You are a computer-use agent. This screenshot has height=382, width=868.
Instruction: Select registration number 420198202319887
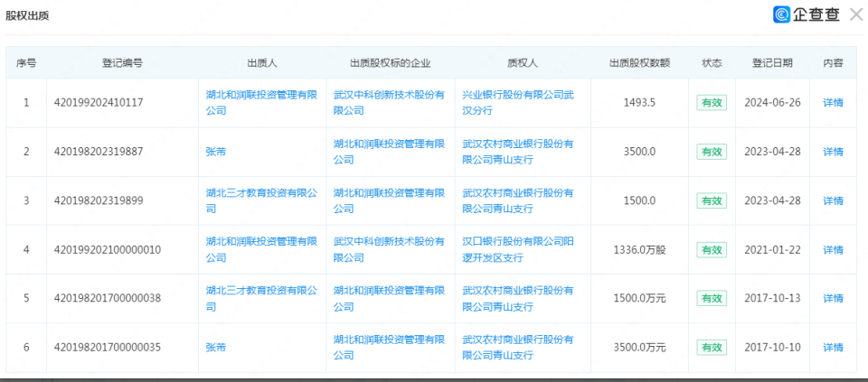point(99,152)
